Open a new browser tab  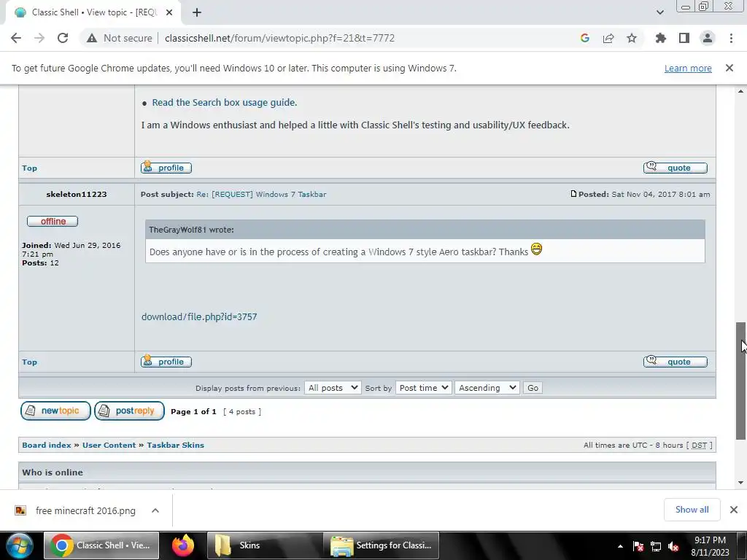tap(197, 12)
